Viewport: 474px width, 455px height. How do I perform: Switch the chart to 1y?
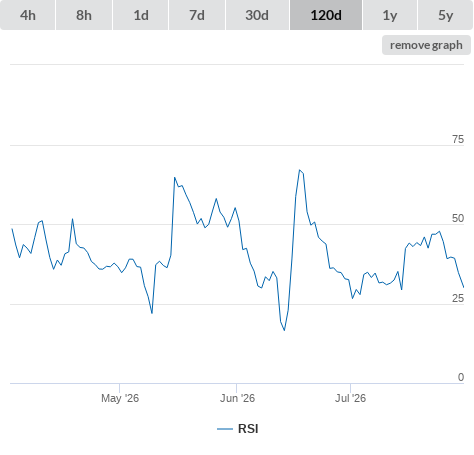tap(390, 15)
